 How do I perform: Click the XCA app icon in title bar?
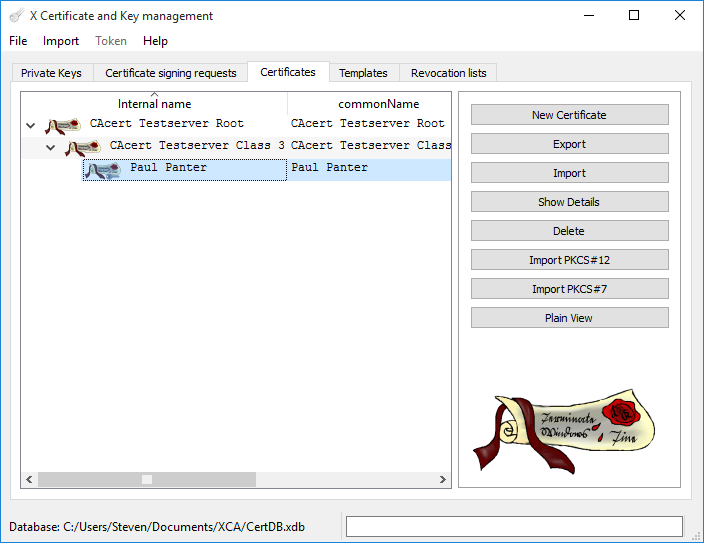(x=16, y=16)
